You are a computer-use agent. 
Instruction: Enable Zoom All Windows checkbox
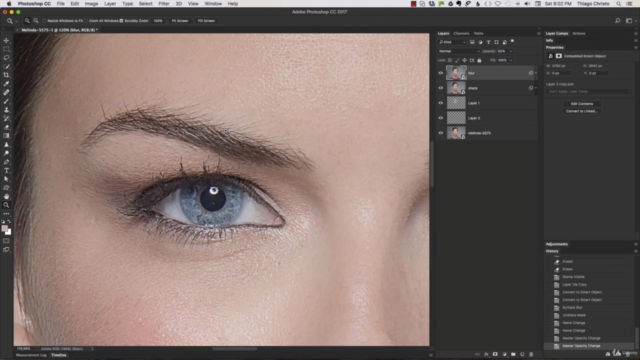coord(86,21)
